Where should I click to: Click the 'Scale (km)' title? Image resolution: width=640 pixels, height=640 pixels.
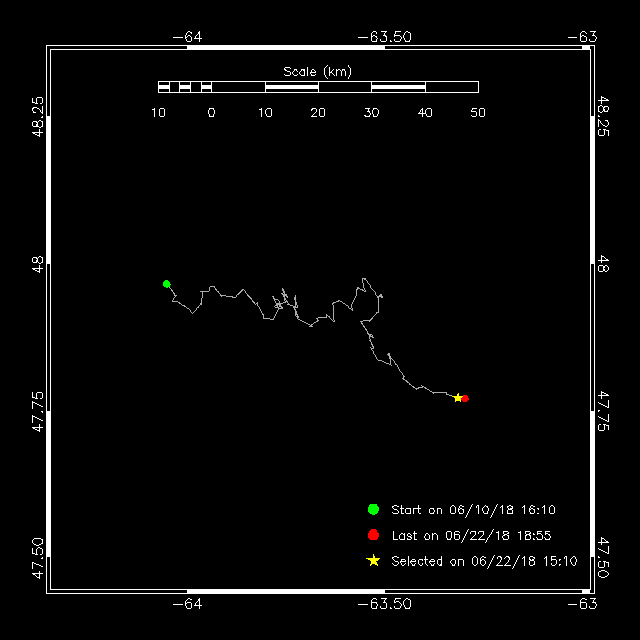point(318,72)
